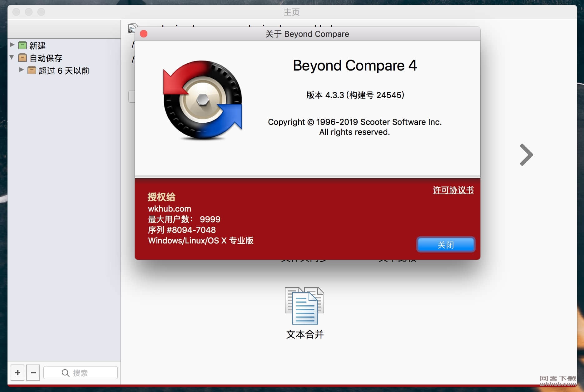Click the 最大用户数: 9999 text
Image resolution: width=584 pixels, height=392 pixels.
(x=184, y=219)
